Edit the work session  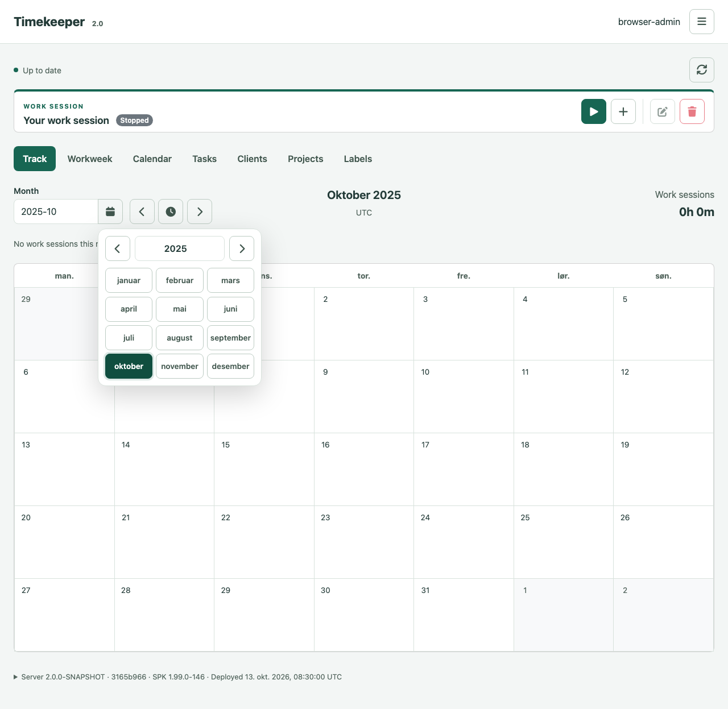(662, 111)
